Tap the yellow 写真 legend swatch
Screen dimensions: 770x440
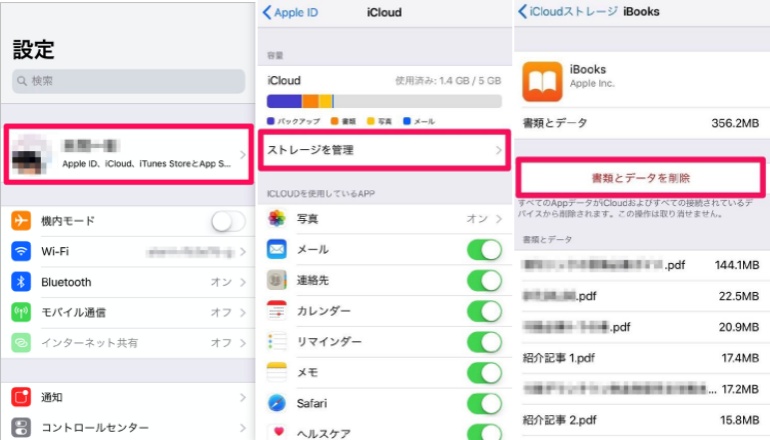(371, 121)
